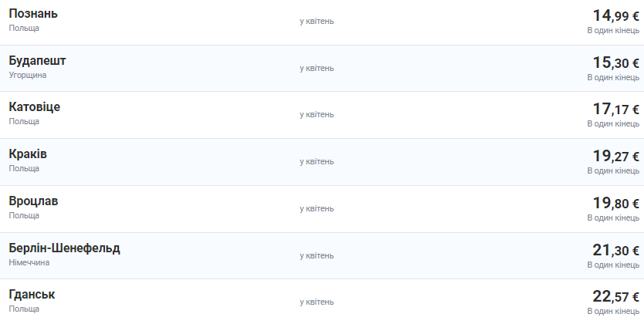644x324 pixels.
Task: Click 'у квітень' in the Краків row
Action: pyautogui.click(x=317, y=161)
